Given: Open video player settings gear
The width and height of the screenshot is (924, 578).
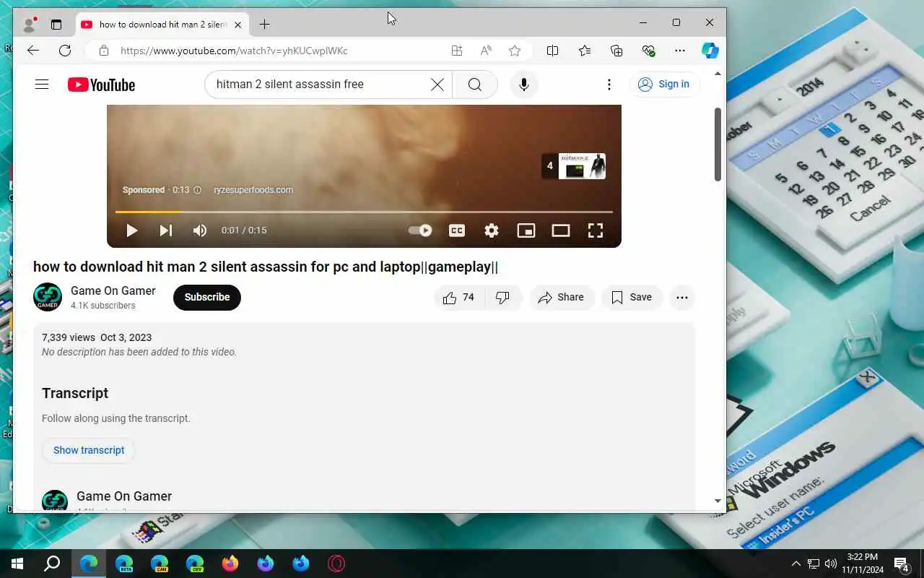Looking at the screenshot, I should pyautogui.click(x=492, y=230).
